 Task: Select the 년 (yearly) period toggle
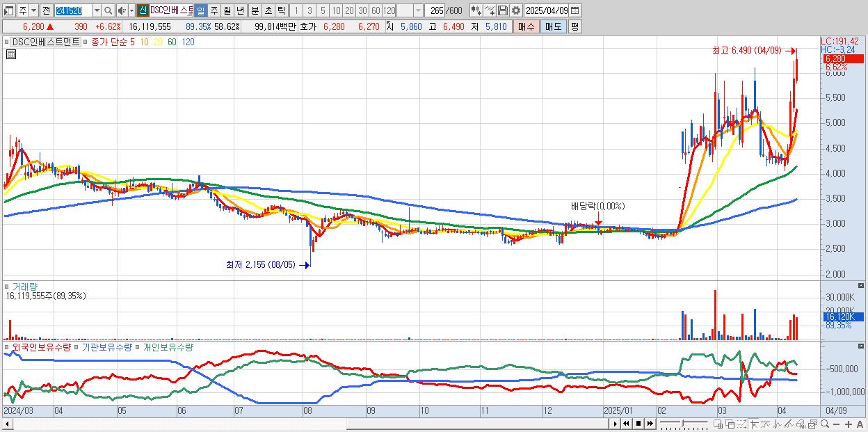[x=240, y=10]
